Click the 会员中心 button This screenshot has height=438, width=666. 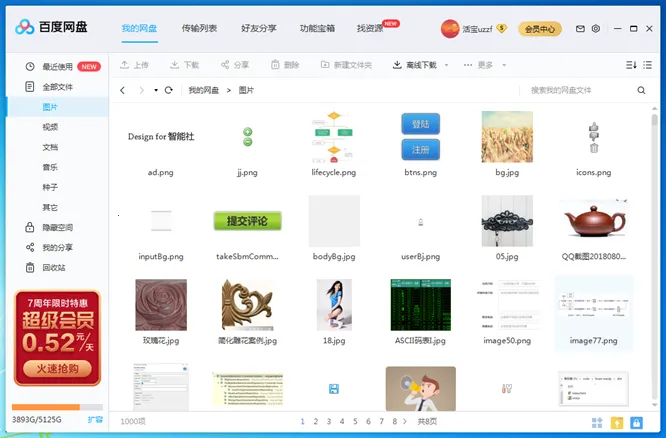pyautogui.click(x=539, y=29)
